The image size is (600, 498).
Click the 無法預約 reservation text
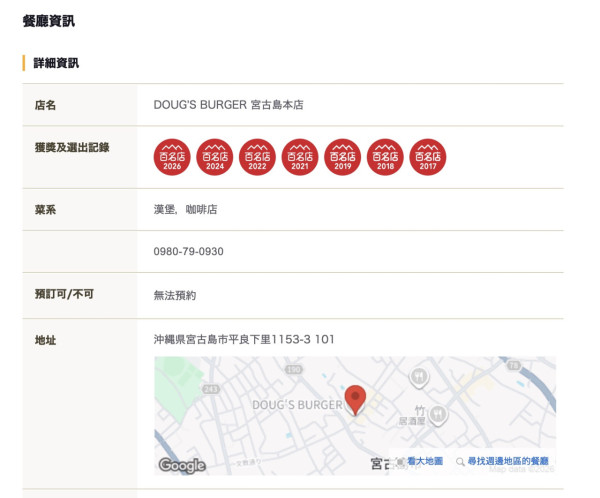(x=175, y=295)
